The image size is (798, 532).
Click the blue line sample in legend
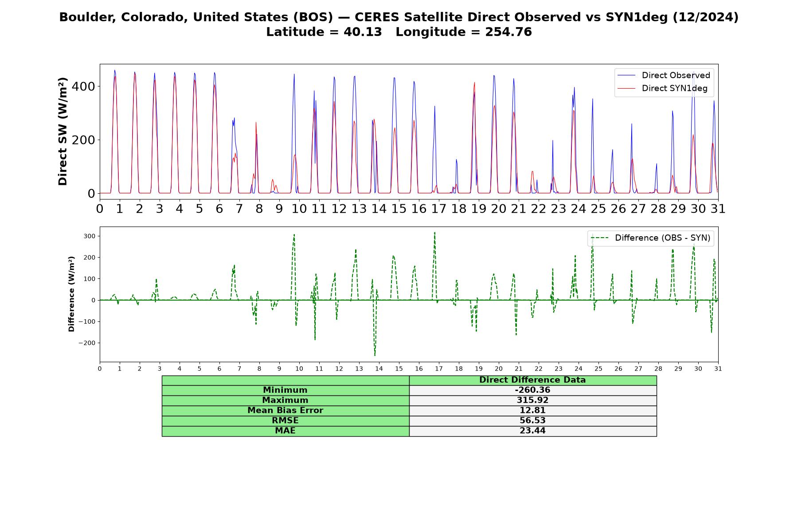coord(626,75)
